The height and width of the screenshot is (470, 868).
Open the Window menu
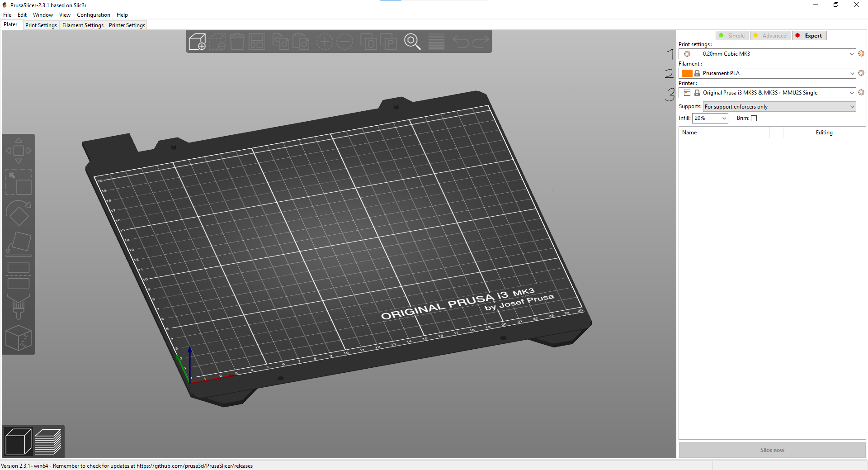(x=43, y=15)
